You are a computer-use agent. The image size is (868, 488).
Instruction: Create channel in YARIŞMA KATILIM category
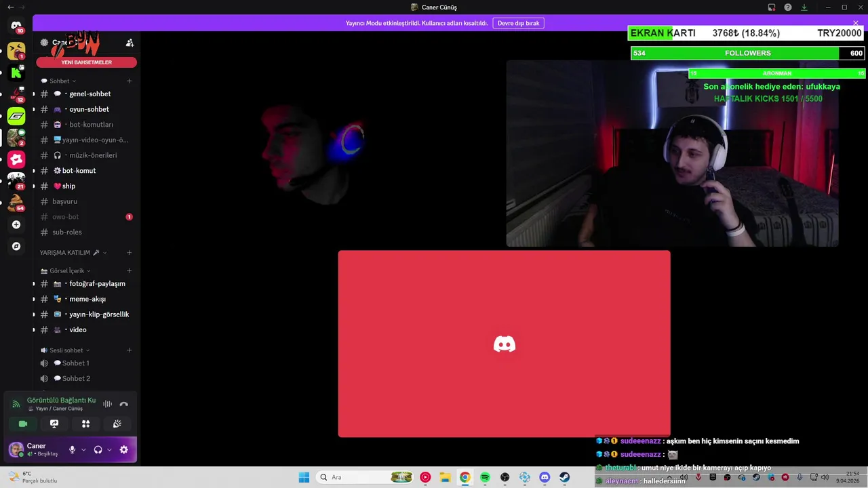[x=129, y=252]
